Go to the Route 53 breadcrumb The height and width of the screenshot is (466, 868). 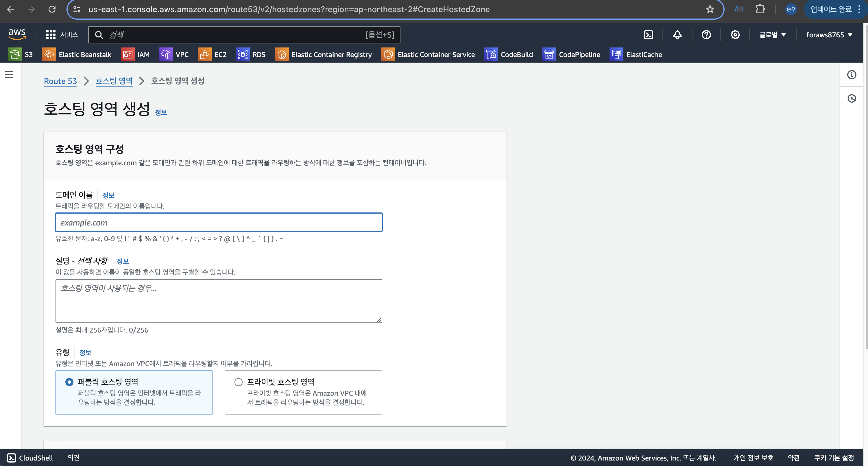coord(60,81)
